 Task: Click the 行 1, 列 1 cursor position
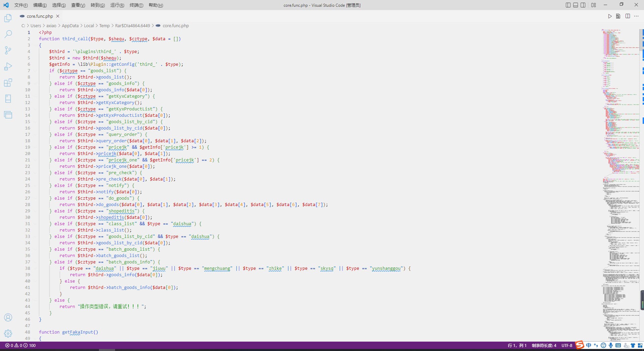point(517,345)
